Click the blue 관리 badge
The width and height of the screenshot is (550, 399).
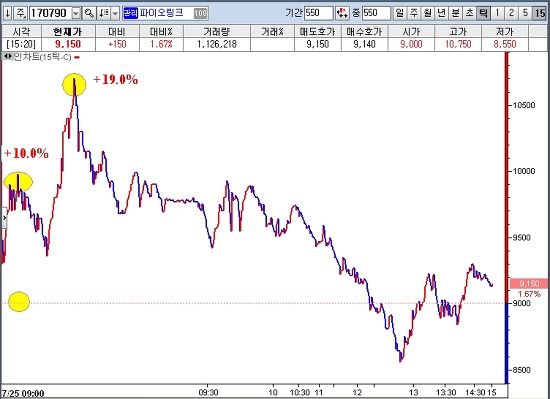tap(130, 13)
